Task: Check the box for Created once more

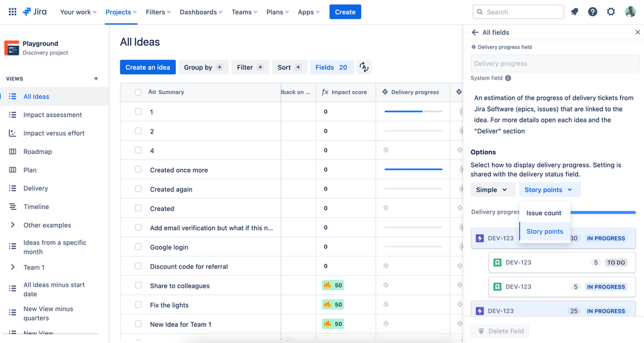Action: pos(138,170)
